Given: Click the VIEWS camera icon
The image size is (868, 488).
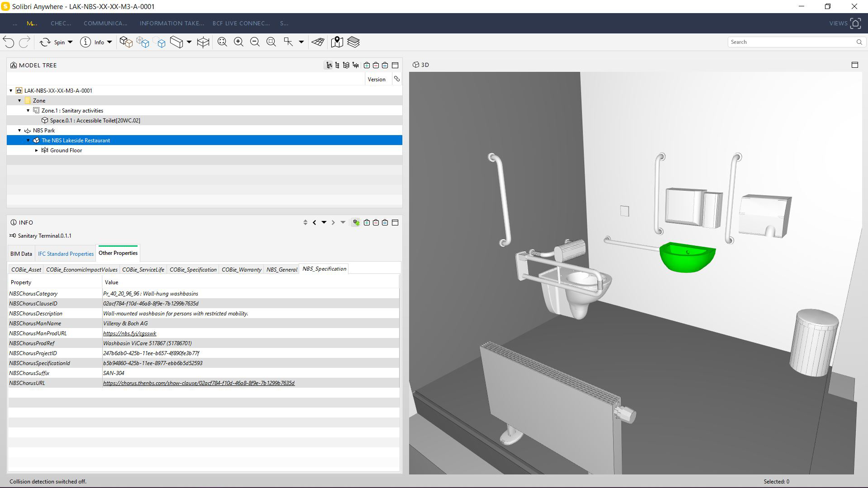Looking at the screenshot, I should [x=855, y=23].
